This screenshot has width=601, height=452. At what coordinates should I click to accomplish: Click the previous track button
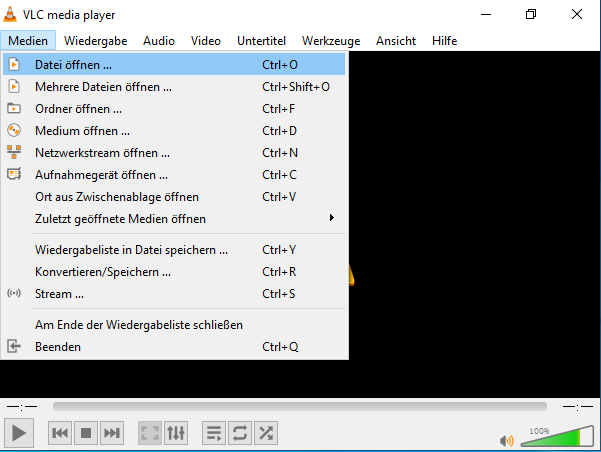coord(60,433)
